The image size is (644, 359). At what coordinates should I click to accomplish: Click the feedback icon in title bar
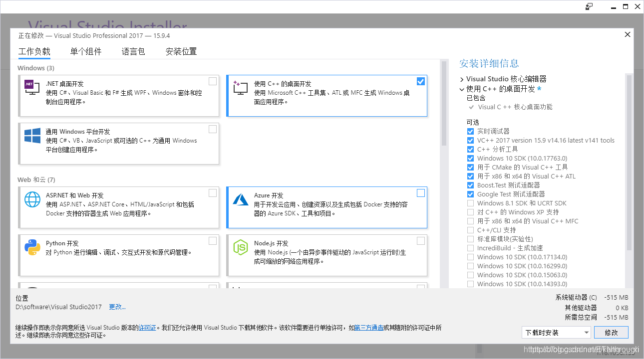[589, 6]
